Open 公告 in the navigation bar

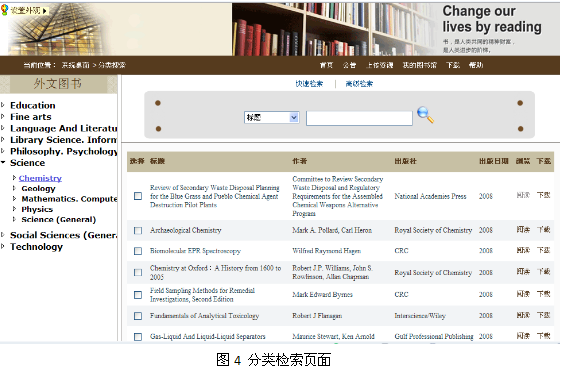point(349,65)
